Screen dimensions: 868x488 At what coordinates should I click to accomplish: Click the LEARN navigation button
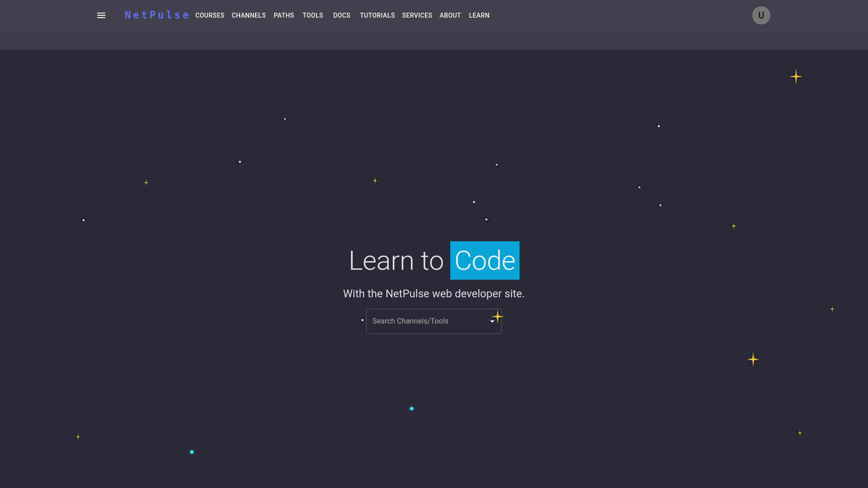pyautogui.click(x=479, y=15)
